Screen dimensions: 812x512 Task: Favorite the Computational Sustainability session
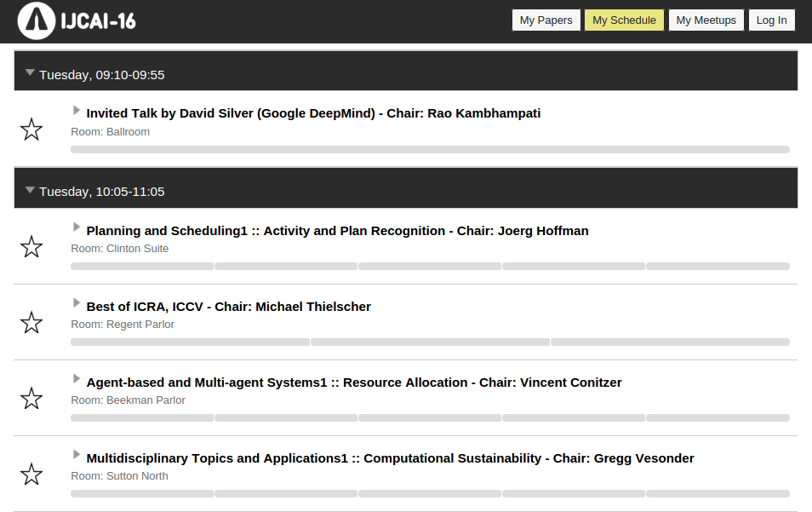31,475
